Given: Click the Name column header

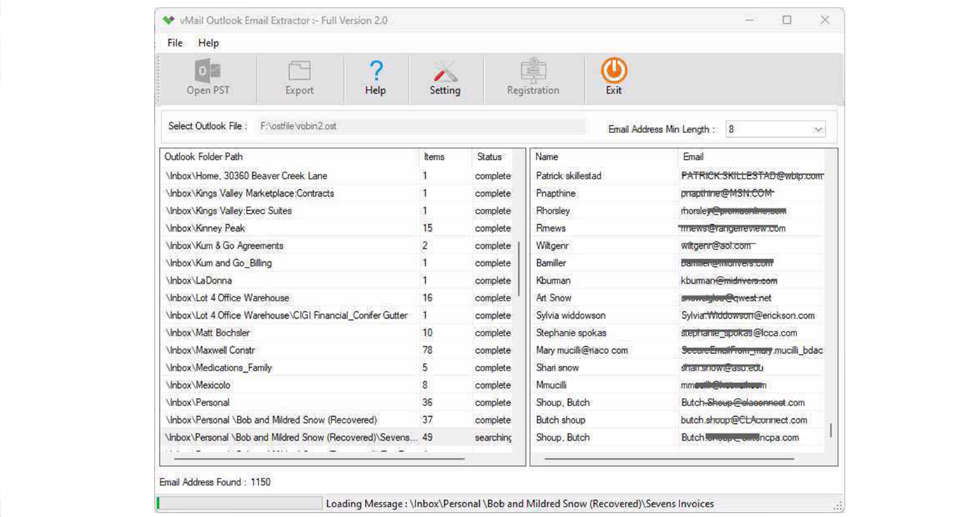Looking at the screenshot, I should (604, 157).
